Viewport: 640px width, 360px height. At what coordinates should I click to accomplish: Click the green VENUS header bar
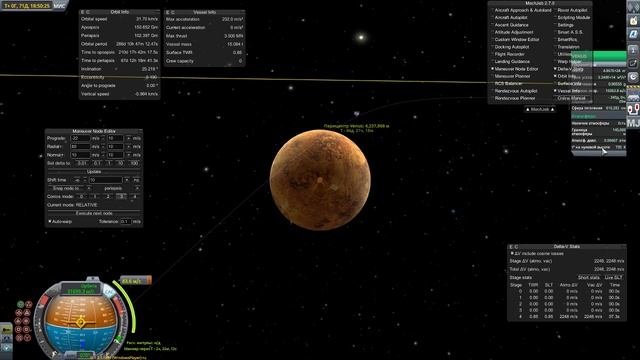(x=598, y=56)
